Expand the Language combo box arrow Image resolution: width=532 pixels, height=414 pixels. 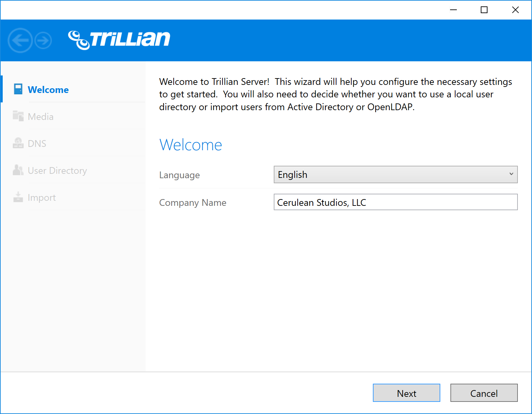[511, 174]
